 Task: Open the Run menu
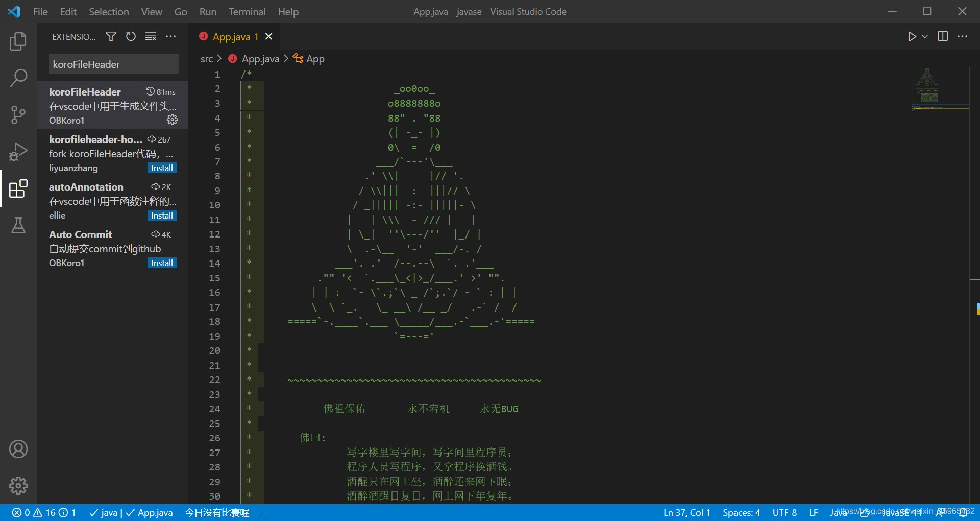pyautogui.click(x=208, y=12)
